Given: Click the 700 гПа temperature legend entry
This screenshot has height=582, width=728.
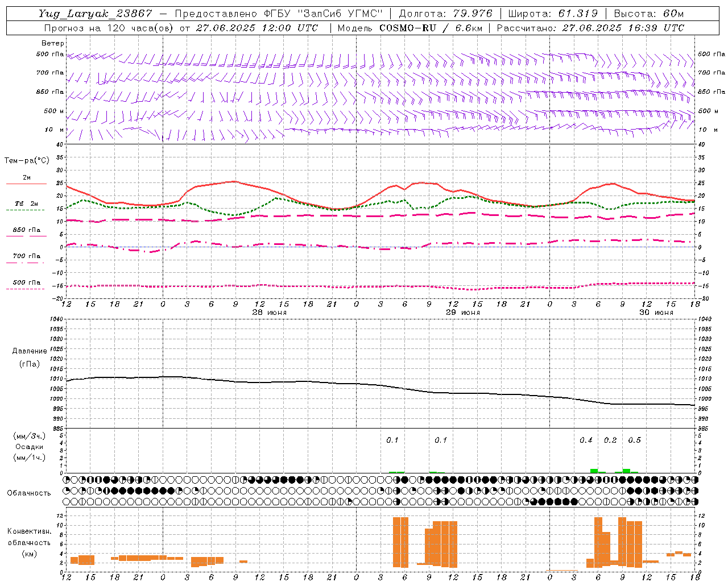Looking at the screenshot, I should (26, 256).
